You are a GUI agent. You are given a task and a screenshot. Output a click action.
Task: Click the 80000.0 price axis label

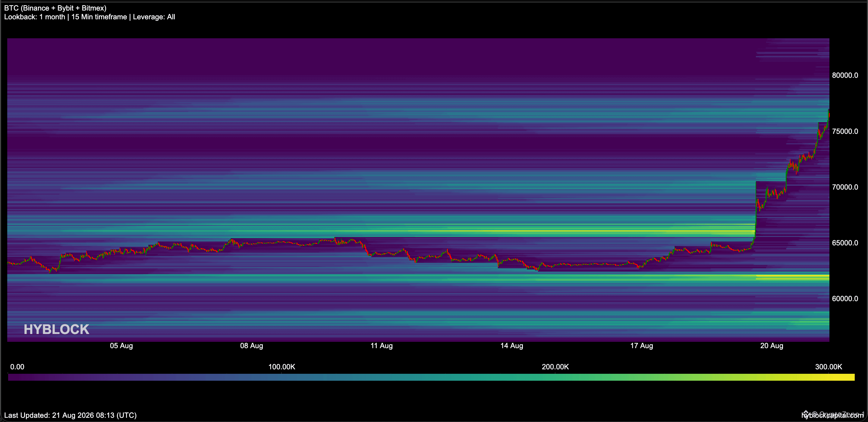[845, 75]
